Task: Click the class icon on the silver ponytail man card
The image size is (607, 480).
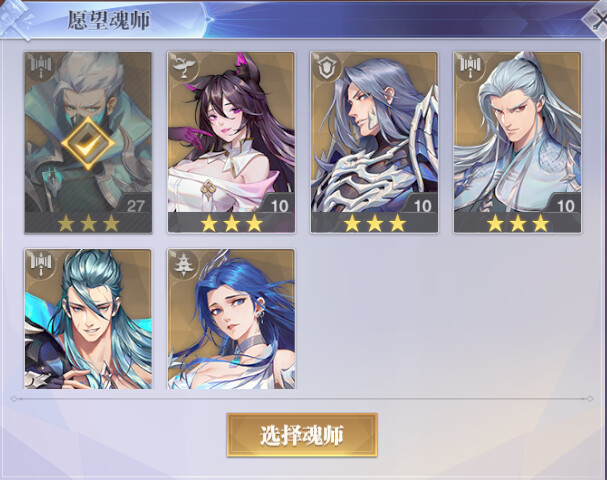Action: [470, 67]
